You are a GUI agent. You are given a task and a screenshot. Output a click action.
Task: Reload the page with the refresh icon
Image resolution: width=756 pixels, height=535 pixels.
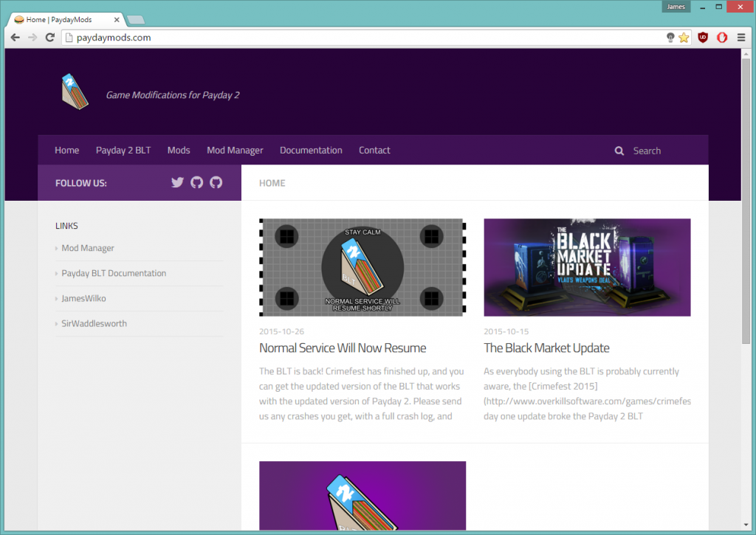tap(49, 38)
